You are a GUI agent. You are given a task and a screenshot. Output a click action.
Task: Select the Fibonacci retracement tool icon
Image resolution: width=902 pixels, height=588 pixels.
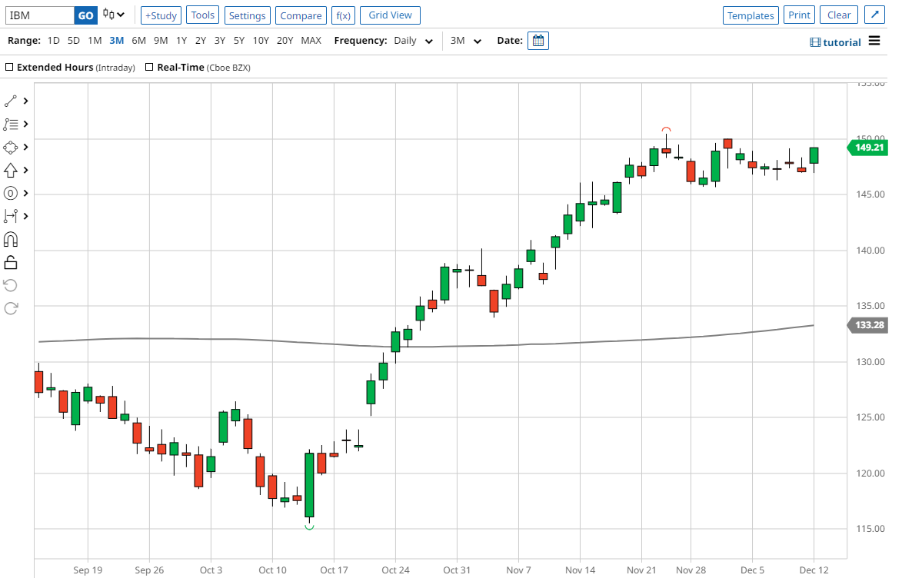click(11, 124)
